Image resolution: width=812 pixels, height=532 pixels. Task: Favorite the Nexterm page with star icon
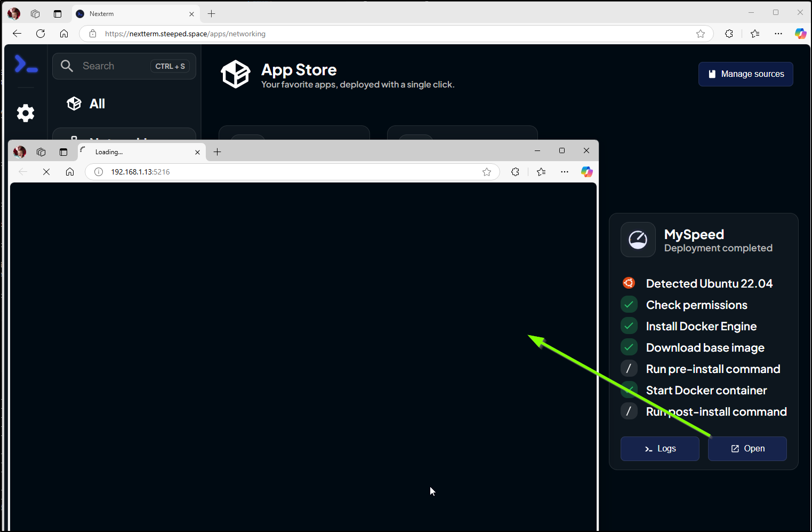(701, 34)
